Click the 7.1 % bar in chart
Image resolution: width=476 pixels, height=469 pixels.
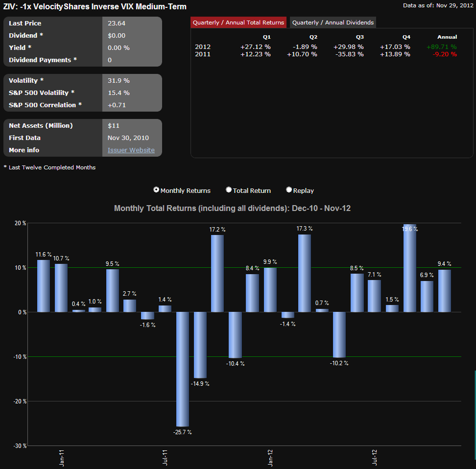pyautogui.click(x=374, y=296)
